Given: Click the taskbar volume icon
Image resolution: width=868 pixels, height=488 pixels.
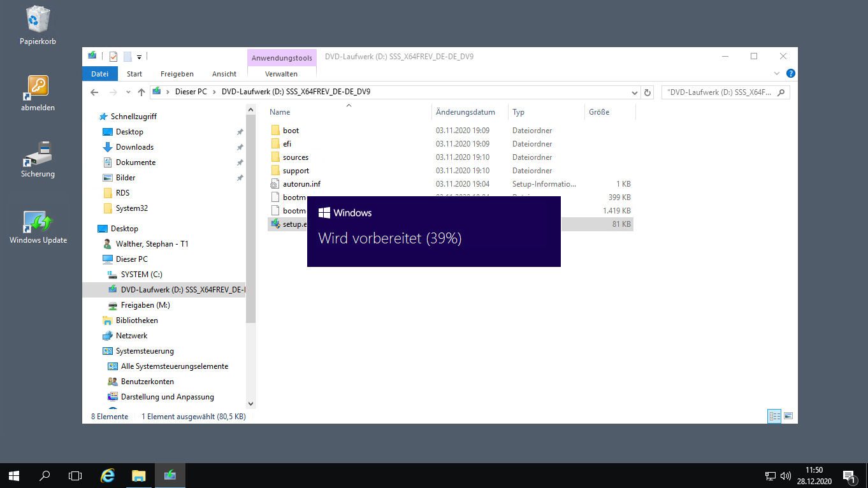Looking at the screenshot, I should coord(786,476).
